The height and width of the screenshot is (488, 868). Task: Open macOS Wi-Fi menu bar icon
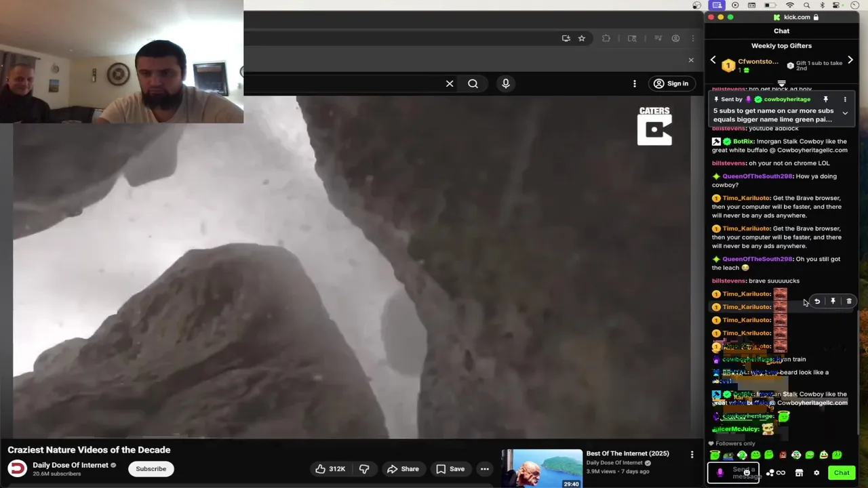pos(789,5)
